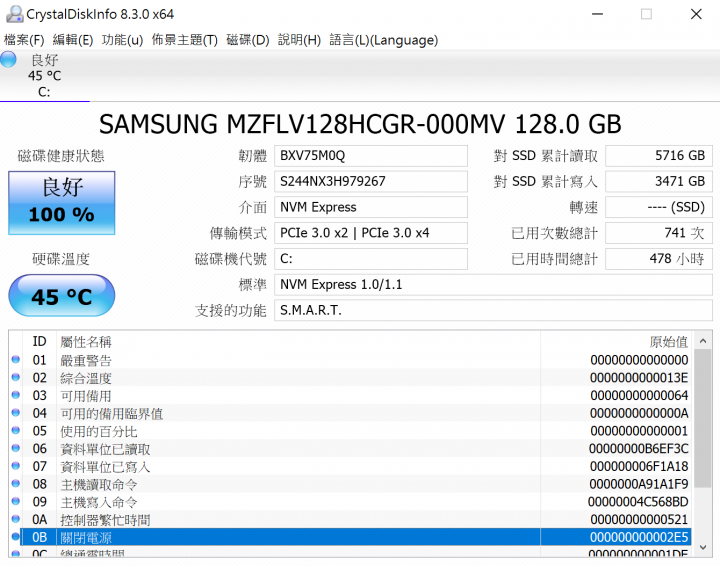Open the 編輯(E) menu
Viewport: 720px width, 566px height.
[x=73, y=40]
